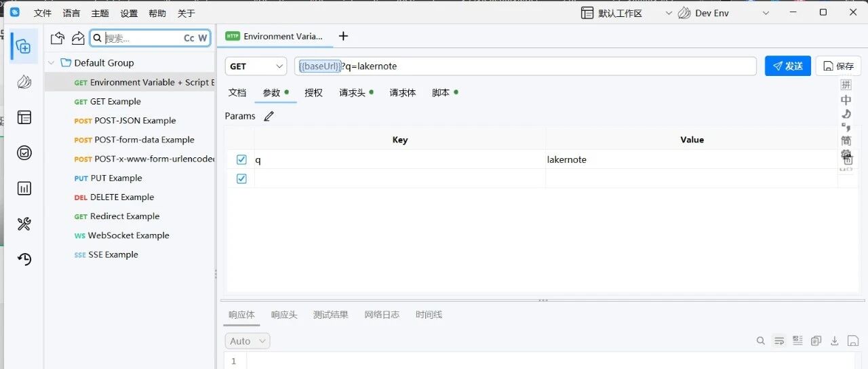Open the table-layout panel icon in sidebar
Screen dimensions: 868x369
pyautogui.click(x=24, y=117)
